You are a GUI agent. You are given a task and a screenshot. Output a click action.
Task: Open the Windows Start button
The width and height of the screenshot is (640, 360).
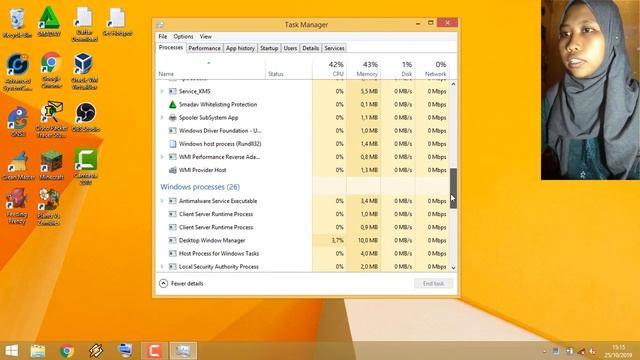pyautogui.click(x=11, y=351)
